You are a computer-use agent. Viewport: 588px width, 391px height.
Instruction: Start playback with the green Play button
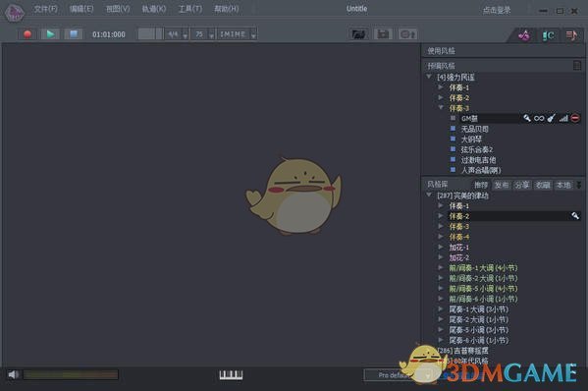[x=50, y=34]
